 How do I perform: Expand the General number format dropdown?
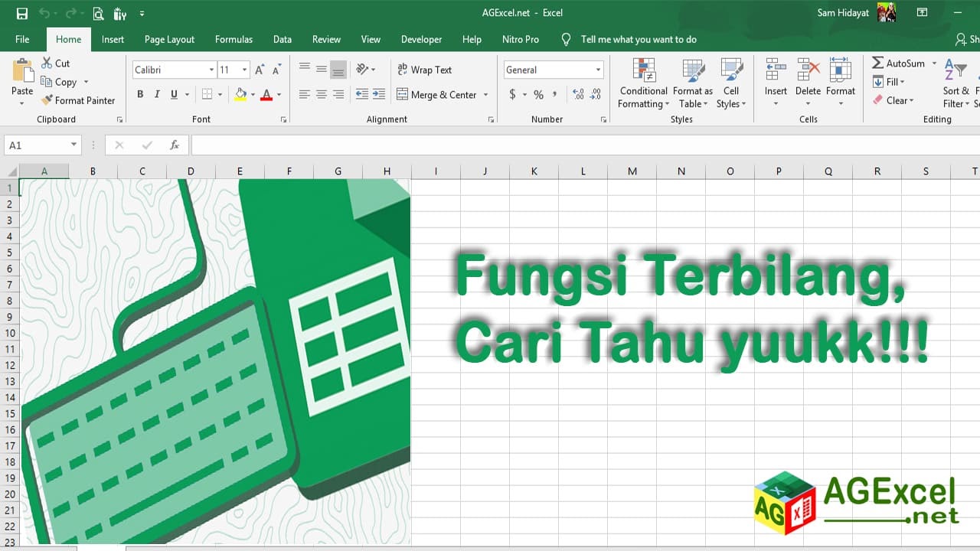599,70
